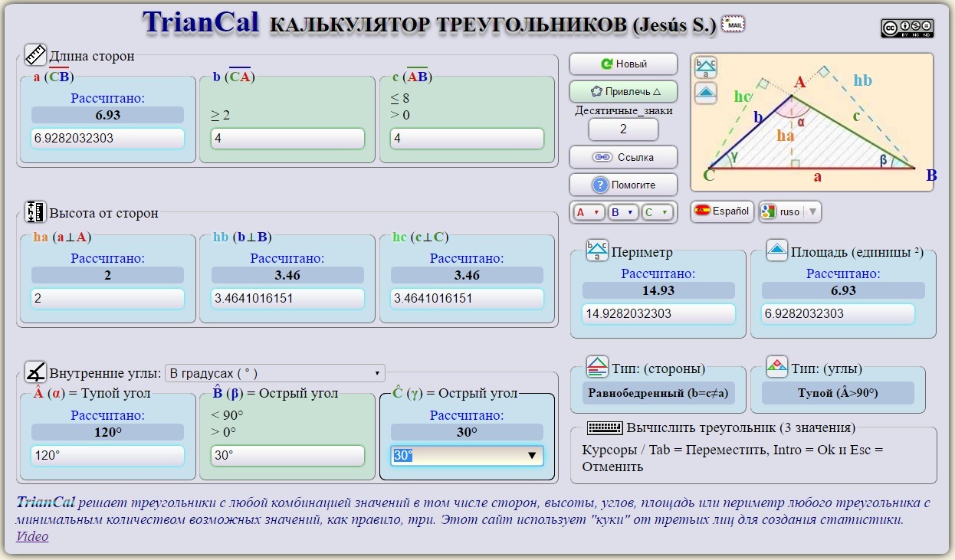Click the TrianCal title logo
Image resolution: width=955 pixels, height=560 pixels.
(201, 23)
